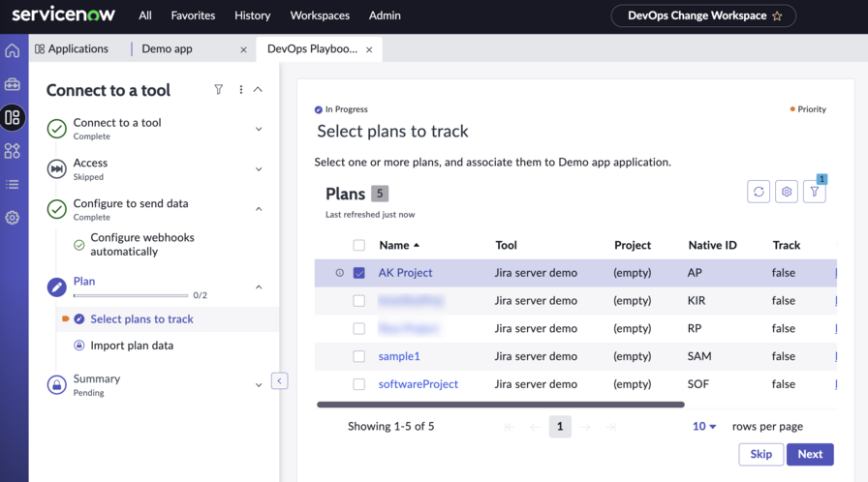Viewport: 868px width, 482px height.
Task: Open the rows per page dropdown
Action: 704,426
